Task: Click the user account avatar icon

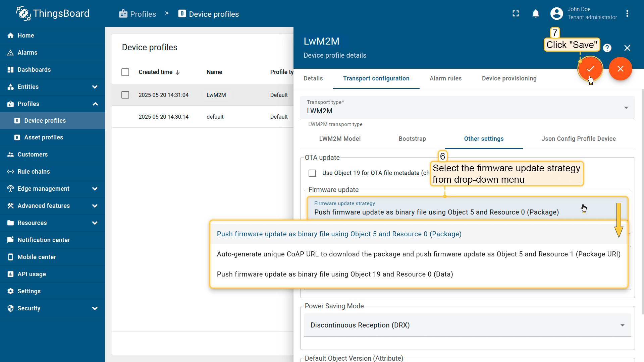Action: (556, 13)
